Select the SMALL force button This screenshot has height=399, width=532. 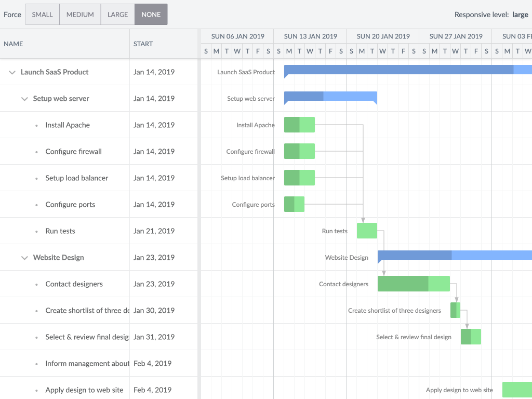tap(43, 15)
